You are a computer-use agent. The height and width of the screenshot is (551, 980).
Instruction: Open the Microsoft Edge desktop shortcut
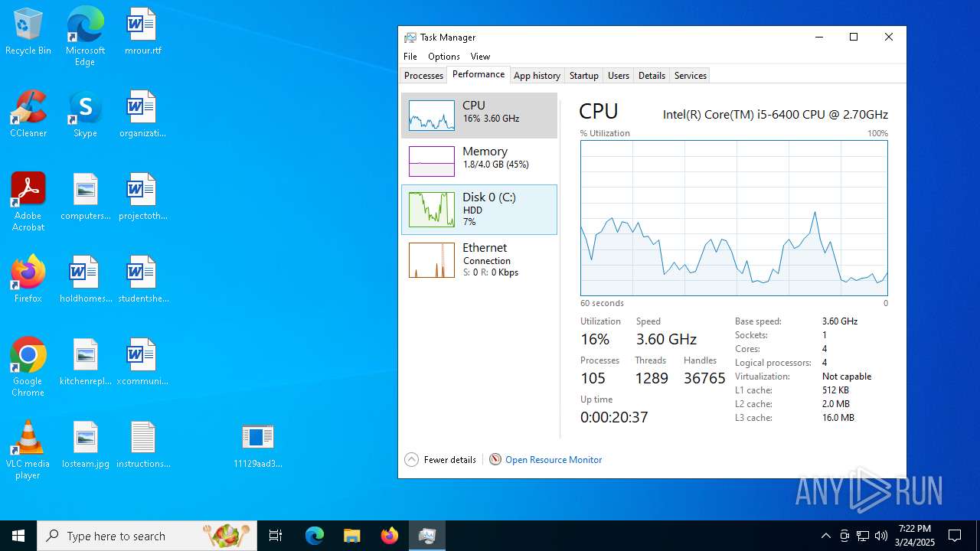[x=85, y=36]
